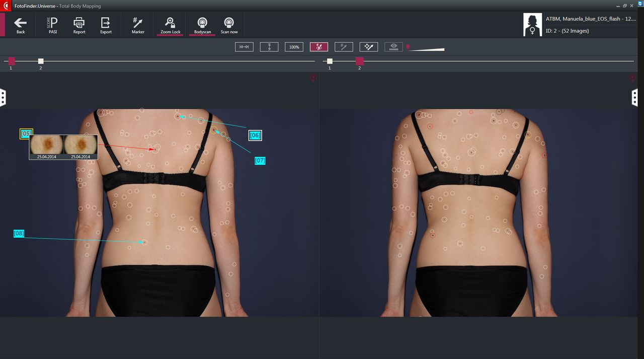This screenshot has height=359, width=644.
Task: Click the Report printer icon
Action: 79,25
